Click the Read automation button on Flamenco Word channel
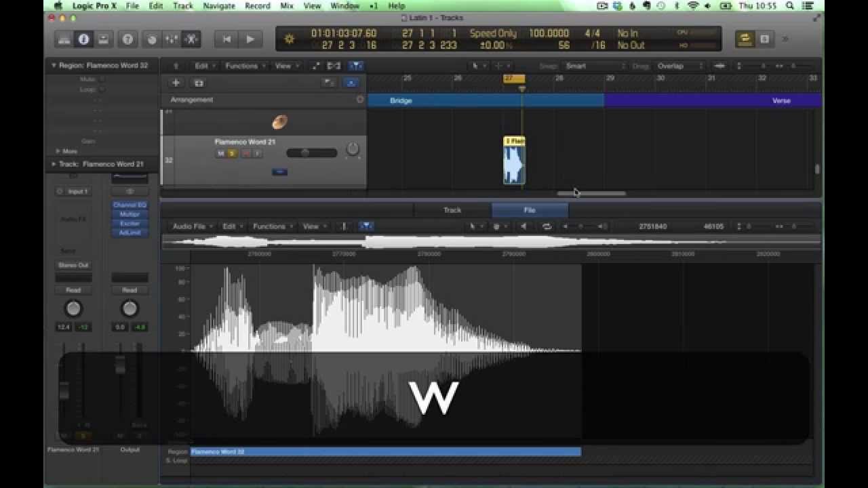 tap(73, 290)
